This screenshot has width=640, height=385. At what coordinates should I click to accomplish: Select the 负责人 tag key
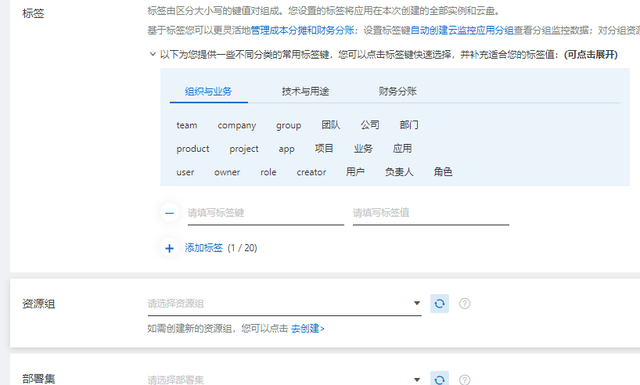pyautogui.click(x=399, y=172)
